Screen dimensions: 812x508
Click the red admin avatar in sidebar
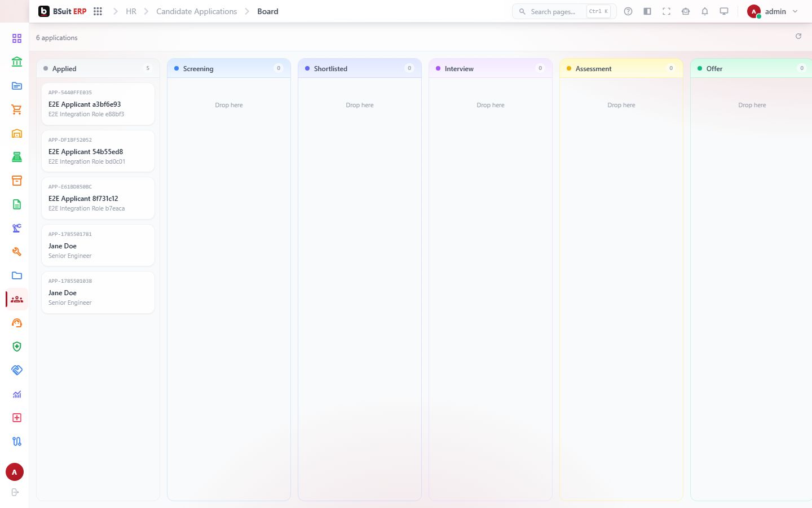pos(15,472)
